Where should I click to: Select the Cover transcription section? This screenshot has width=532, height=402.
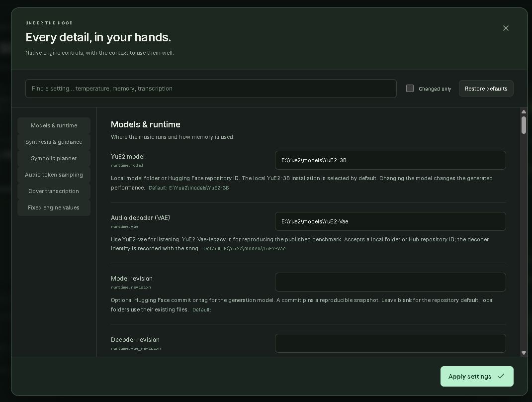(54, 191)
